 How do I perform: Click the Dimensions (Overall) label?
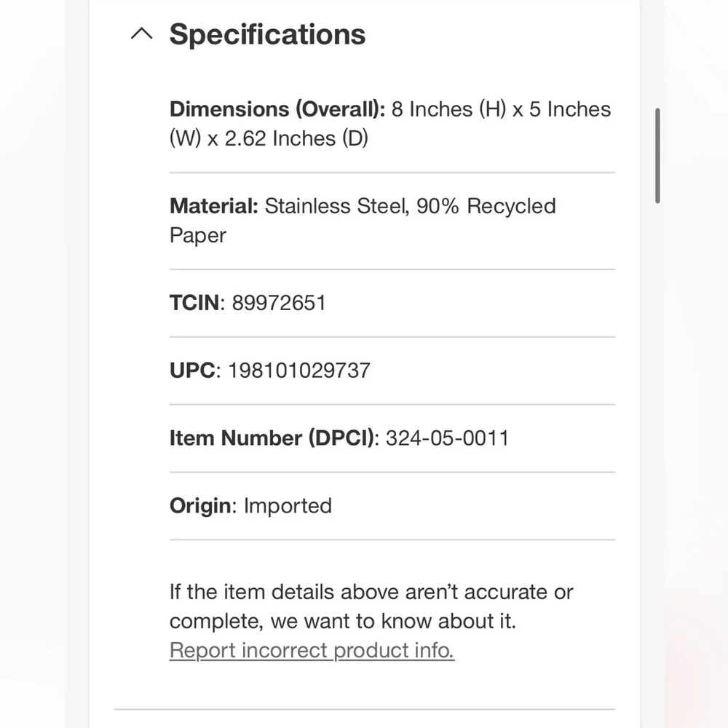tap(277, 110)
